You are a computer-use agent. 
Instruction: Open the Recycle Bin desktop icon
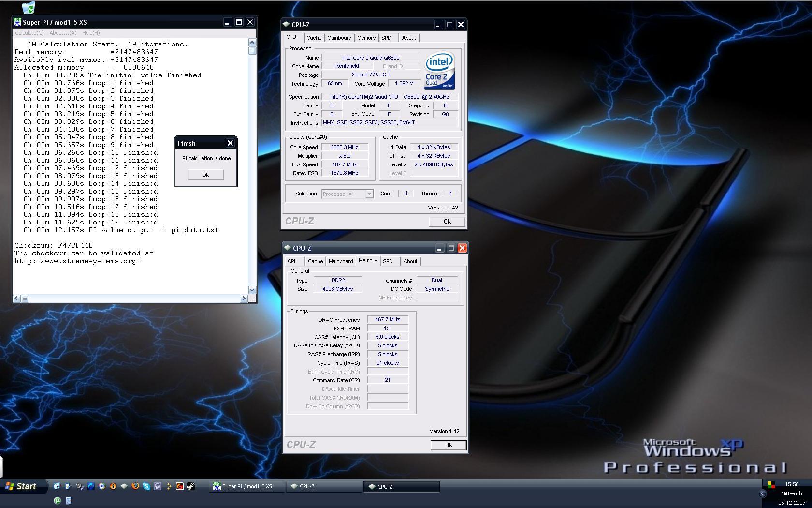click(28, 7)
